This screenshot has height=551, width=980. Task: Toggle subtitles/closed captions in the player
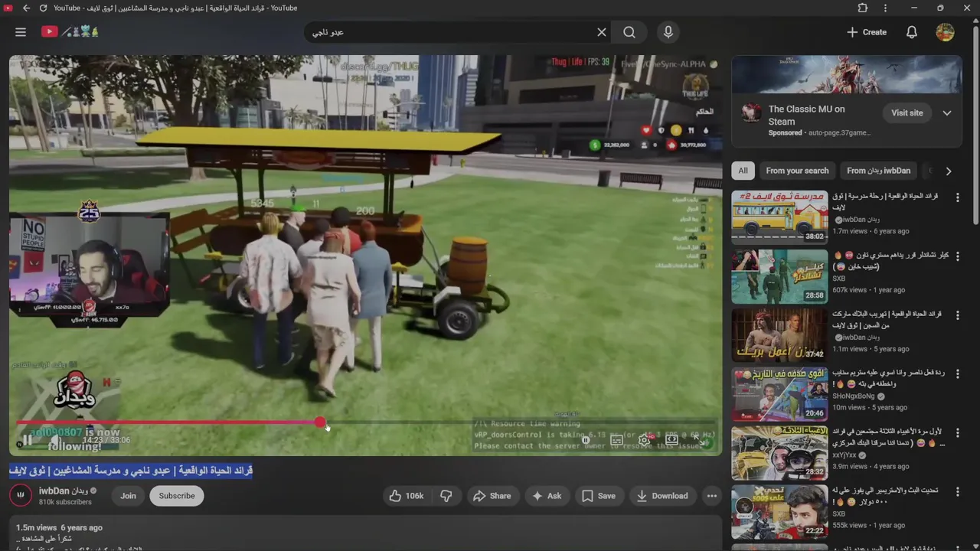[x=616, y=440]
